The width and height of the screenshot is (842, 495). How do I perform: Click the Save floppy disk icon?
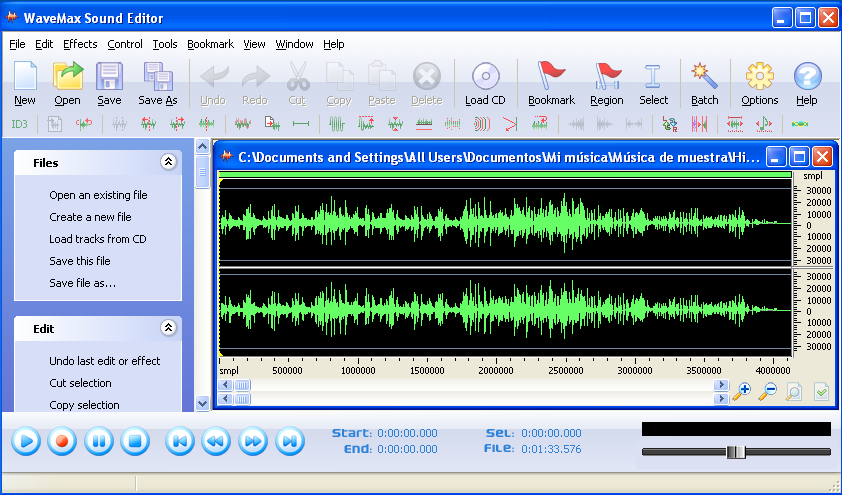click(x=110, y=76)
